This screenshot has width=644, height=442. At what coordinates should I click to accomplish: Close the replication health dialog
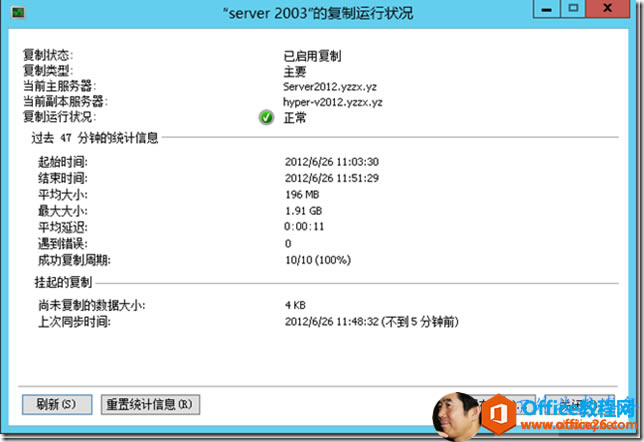(607, 9)
